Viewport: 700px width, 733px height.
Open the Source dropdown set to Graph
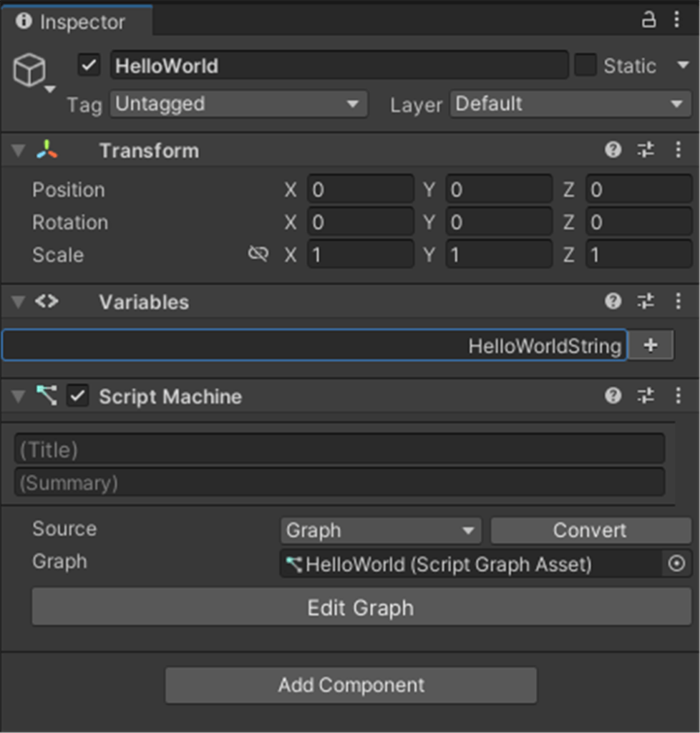(380, 530)
